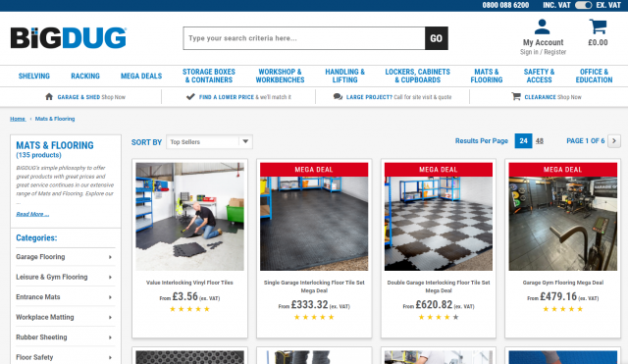Go to next page arrow
The height and width of the screenshot is (364, 628).
[614, 141]
